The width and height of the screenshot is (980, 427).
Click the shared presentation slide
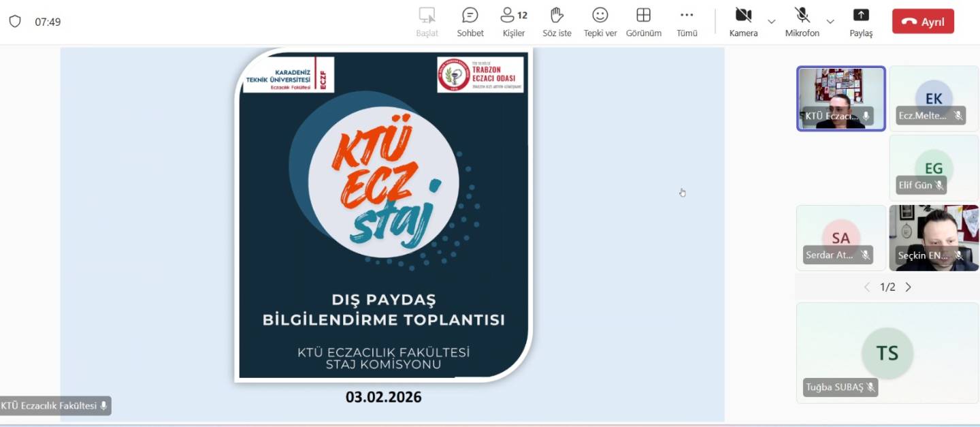tap(384, 218)
